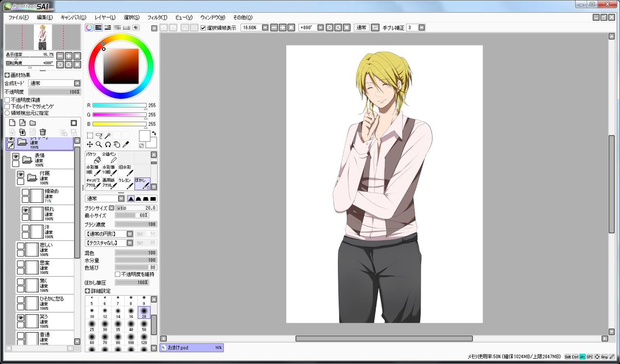Adjust the R red color slider

(119, 105)
